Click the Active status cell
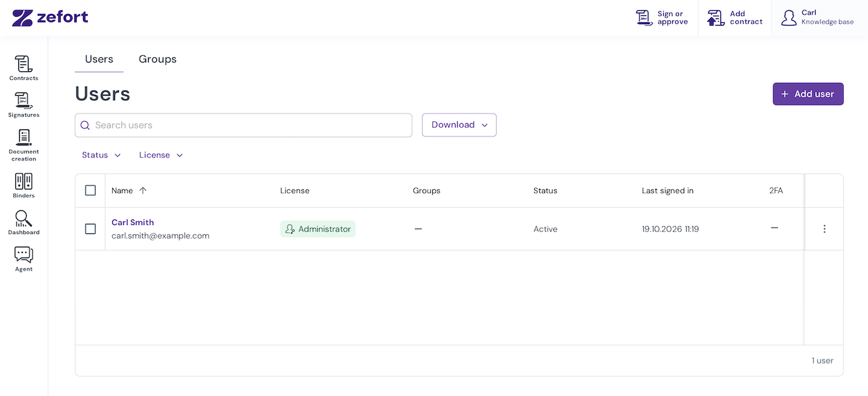The width and height of the screenshot is (868, 396). 545,229
